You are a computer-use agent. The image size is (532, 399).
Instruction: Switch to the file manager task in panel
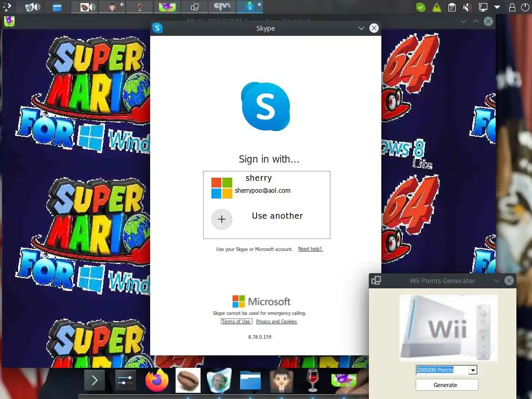[x=57, y=7]
